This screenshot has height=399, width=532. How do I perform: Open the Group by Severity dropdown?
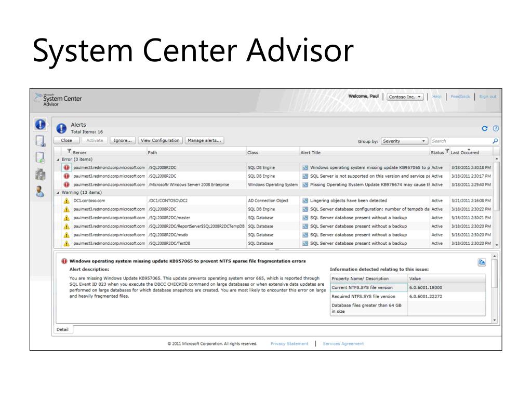pyautogui.click(x=404, y=141)
